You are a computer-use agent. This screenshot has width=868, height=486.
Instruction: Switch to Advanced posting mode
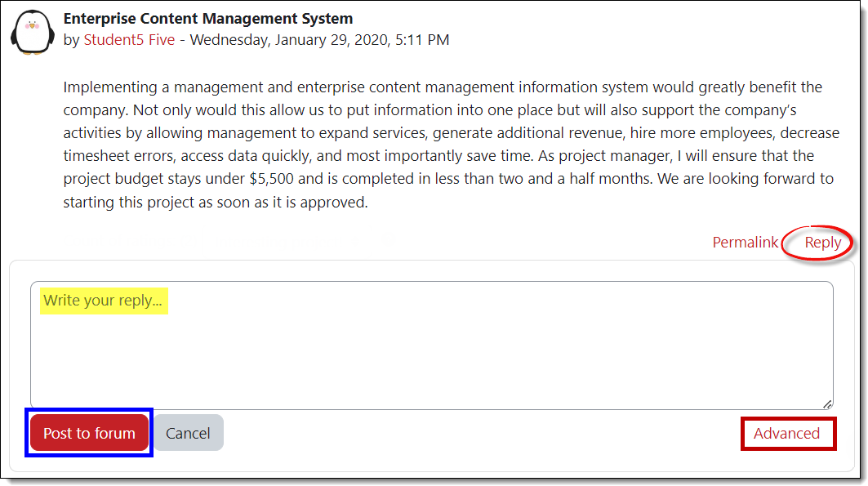click(787, 433)
